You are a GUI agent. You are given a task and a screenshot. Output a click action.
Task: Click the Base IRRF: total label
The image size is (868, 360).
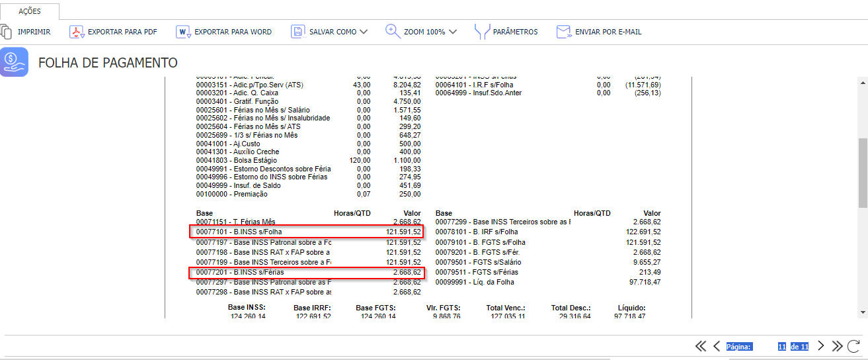coord(312,308)
